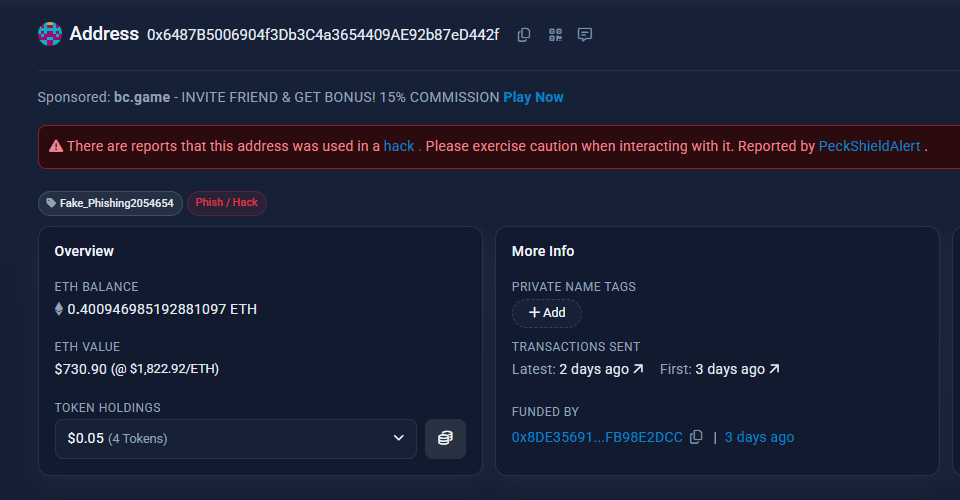960x500 pixels.
Task: Open funder address 0x8DE35691...FB98E2DCC
Action: coord(597,437)
